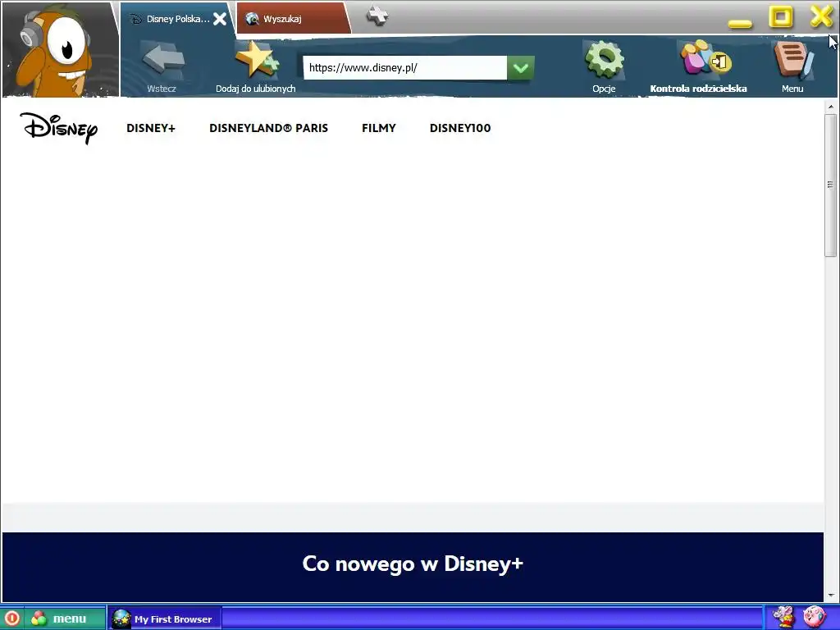Open the FILMY navigation link
Viewport: 840px width, 630px height.
point(379,128)
